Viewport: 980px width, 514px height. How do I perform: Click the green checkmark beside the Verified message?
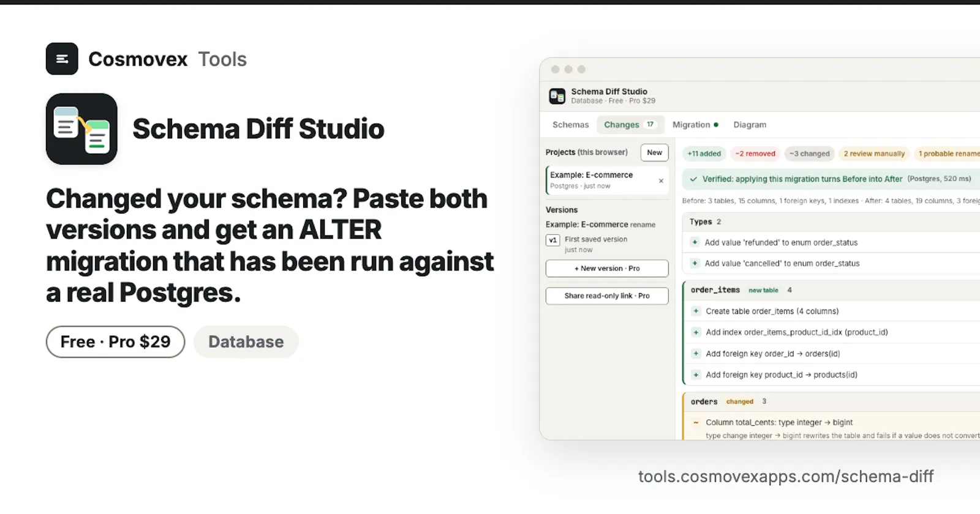[693, 179]
